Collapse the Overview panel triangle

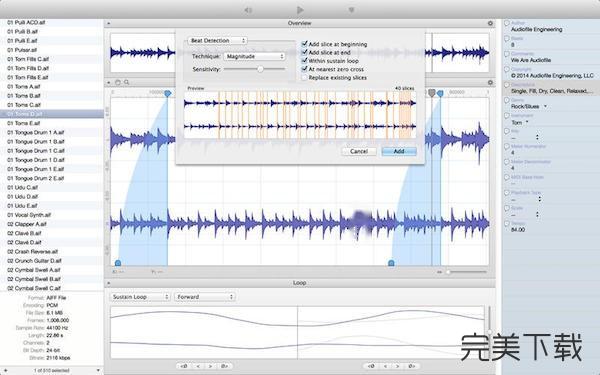tap(109, 23)
